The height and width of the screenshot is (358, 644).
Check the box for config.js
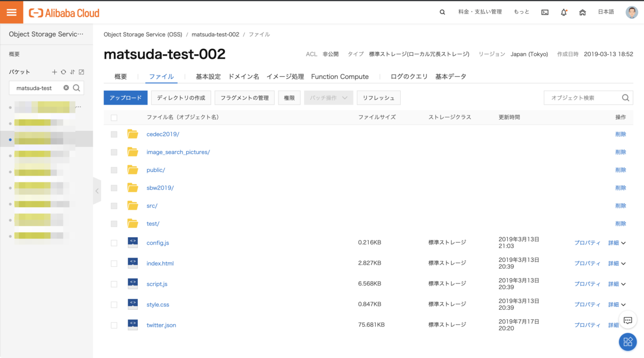[x=114, y=243]
